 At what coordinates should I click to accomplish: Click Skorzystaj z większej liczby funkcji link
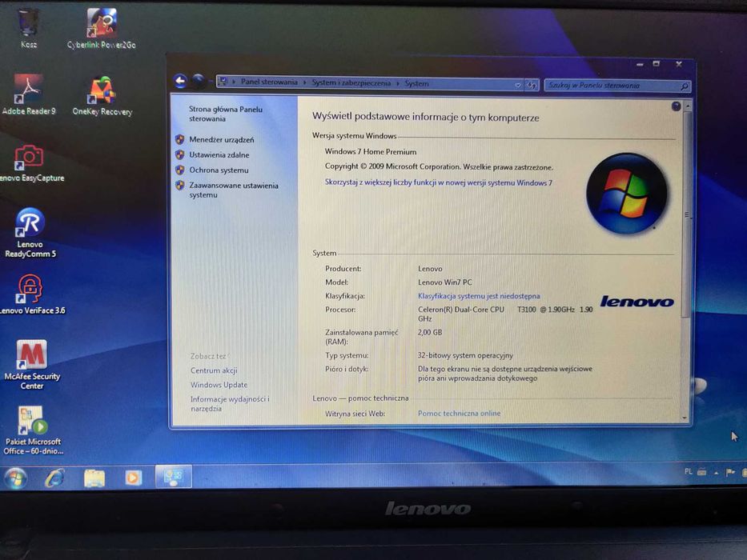pyautogui.click(x=438, y=182)
